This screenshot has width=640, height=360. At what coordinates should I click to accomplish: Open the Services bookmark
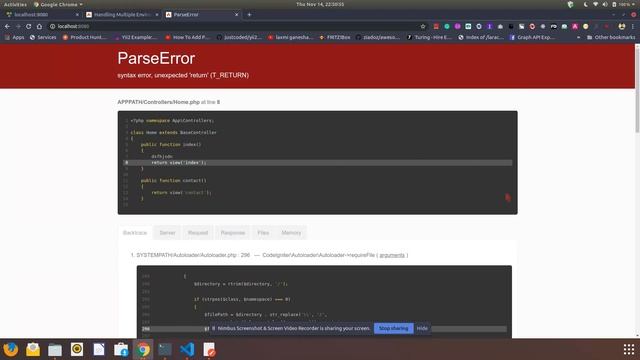pyautogui.click(x=43, y=37)
